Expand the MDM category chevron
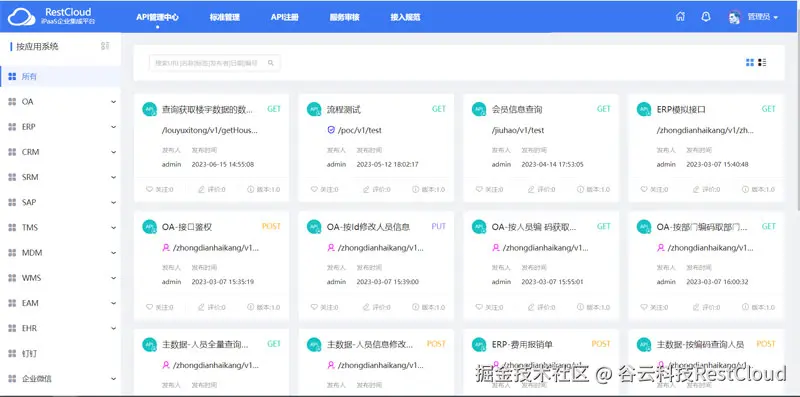The height and width of the screenshot is (397, 800). pos(113,253)
